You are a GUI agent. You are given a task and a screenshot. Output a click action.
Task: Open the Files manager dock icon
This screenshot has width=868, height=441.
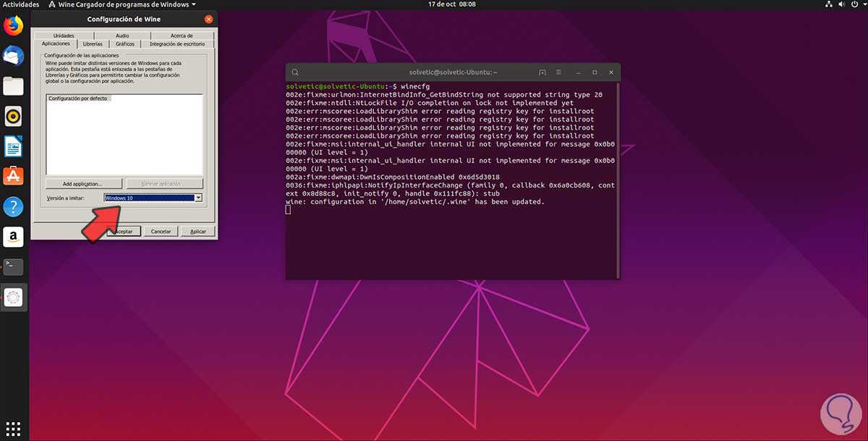14,86
